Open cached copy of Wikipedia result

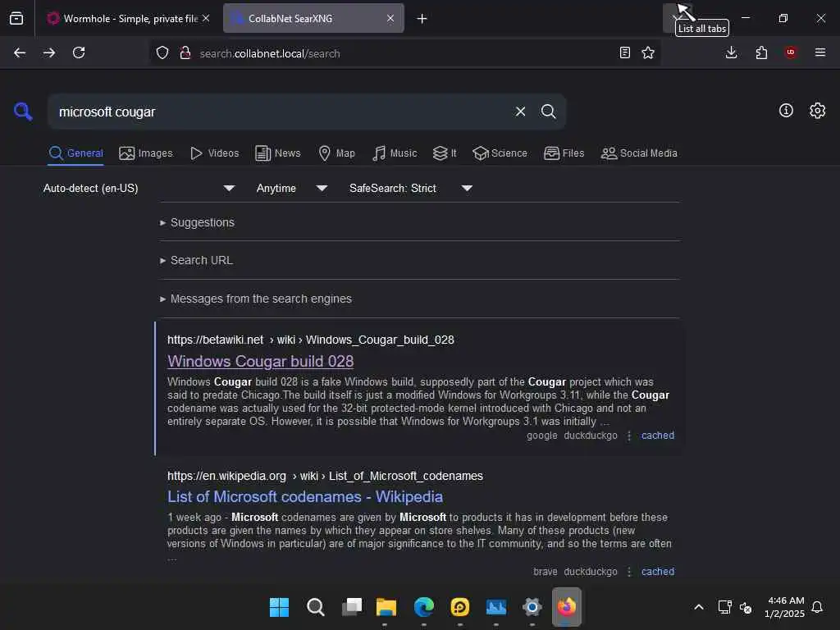(x=657, y=572)
